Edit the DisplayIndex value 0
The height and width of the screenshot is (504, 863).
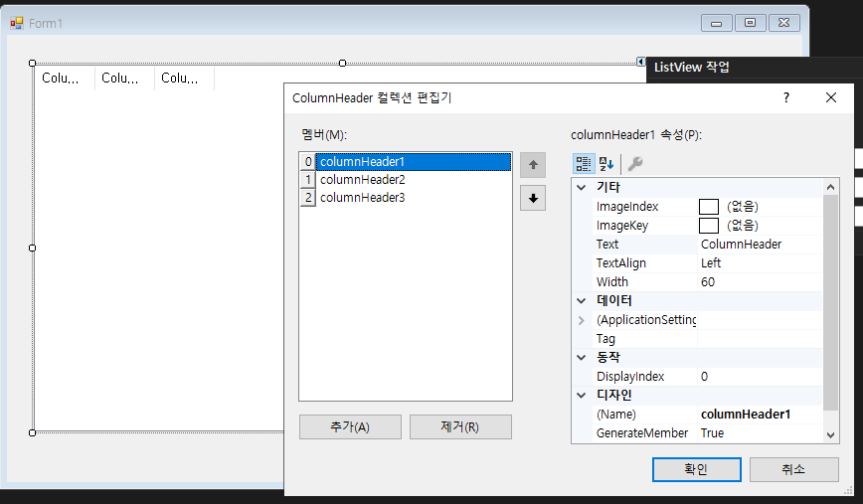pos(760,377)
